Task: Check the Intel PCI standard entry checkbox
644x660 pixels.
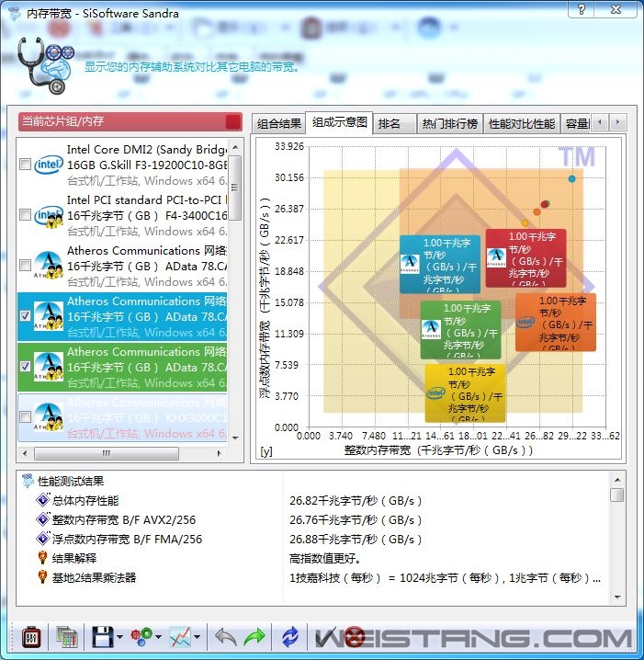Action: coord(26,215)
